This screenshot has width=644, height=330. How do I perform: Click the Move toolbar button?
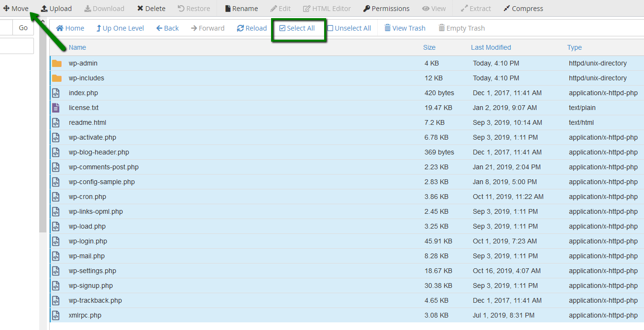point(16,9)
